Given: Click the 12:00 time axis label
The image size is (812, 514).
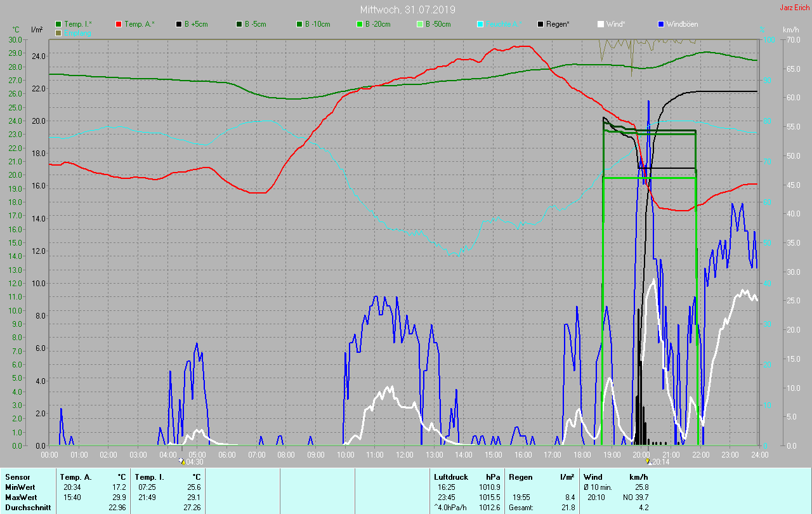Looking at the screenshot, I should 405,454.
